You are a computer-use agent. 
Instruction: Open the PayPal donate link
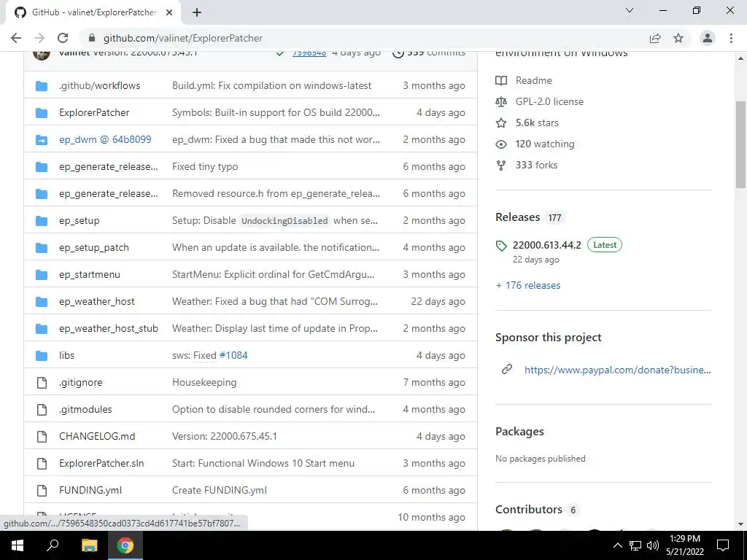pyautogui.click(x=617, y=370)
